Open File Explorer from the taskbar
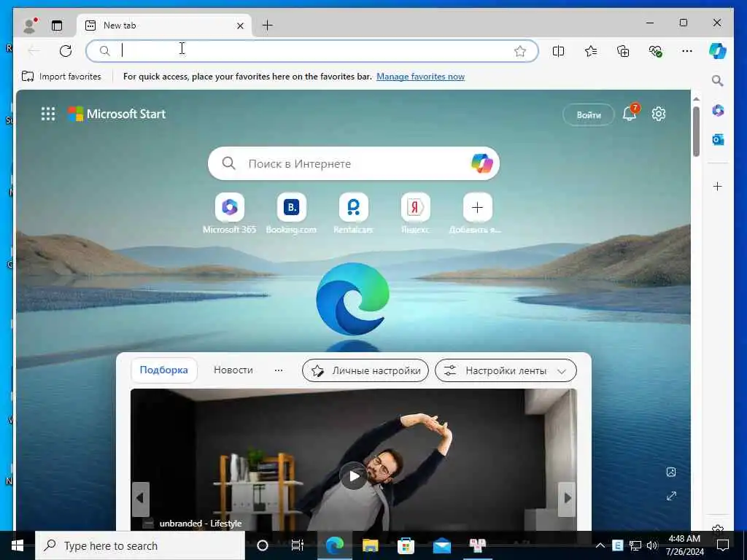The width and height of the screenshot is (747, 560). pos(370,545)
